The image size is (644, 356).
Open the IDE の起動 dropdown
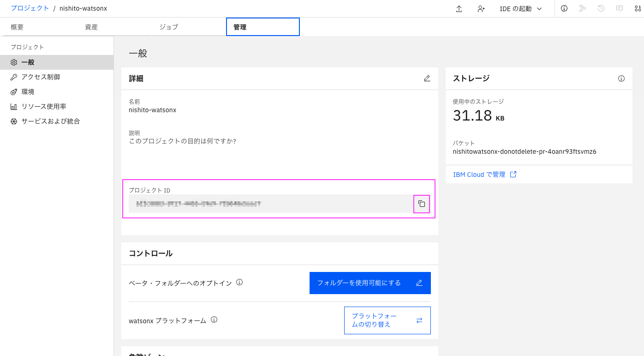(521, 9)
